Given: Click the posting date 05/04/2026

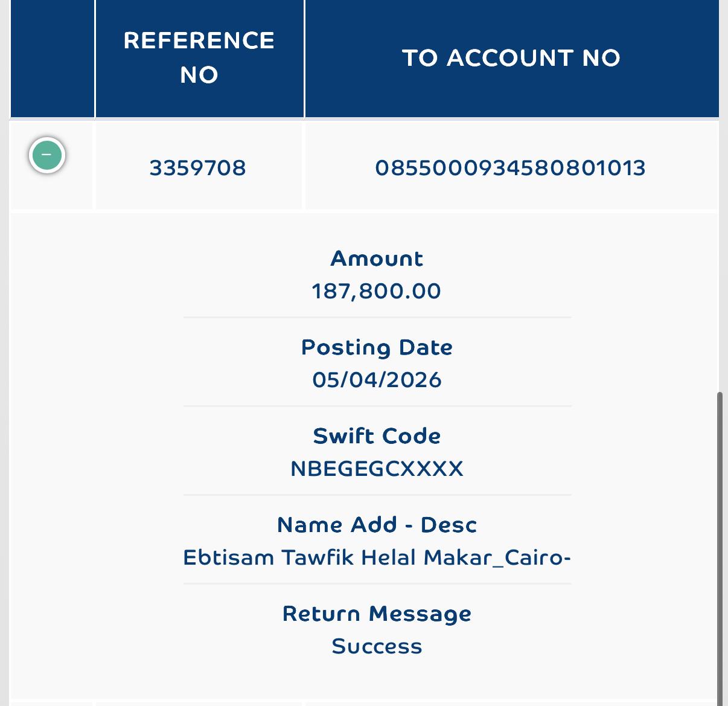Looking at the screenshot, I should [377, 380].
